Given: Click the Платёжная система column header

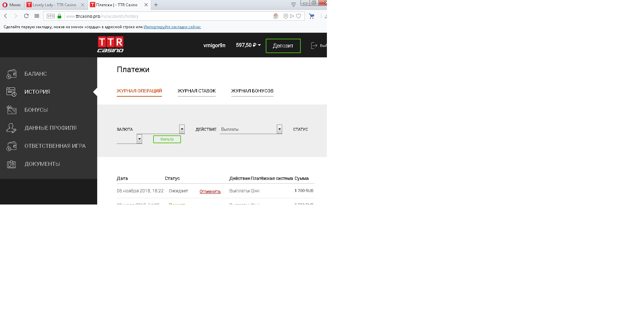Looking at the screenshot, I should [x=272, y=179].
